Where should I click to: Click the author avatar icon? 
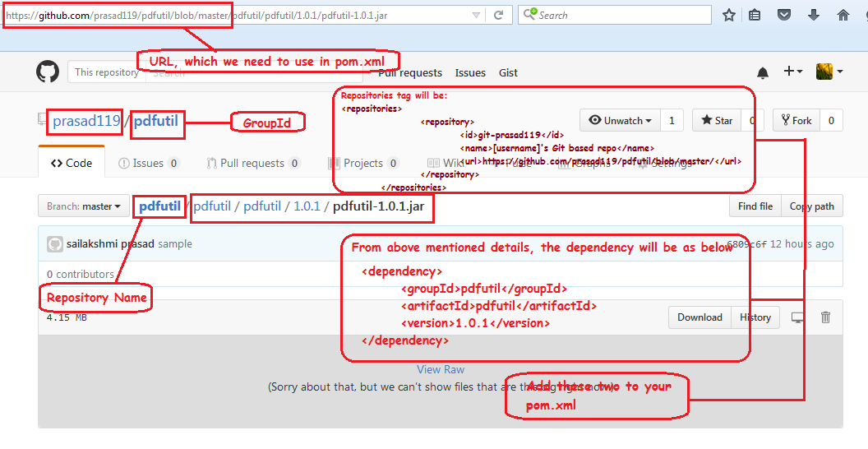55,244
